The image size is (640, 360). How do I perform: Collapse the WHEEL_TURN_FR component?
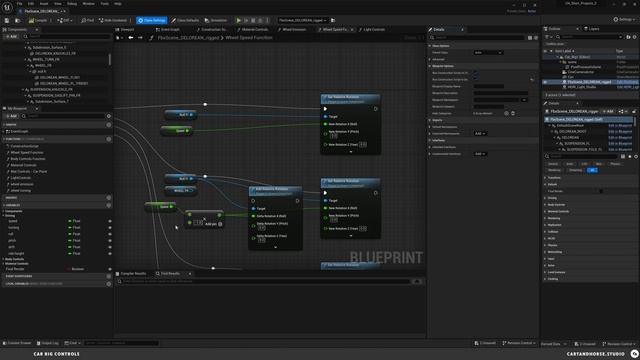pyautogui.click(x=25, y=60)
